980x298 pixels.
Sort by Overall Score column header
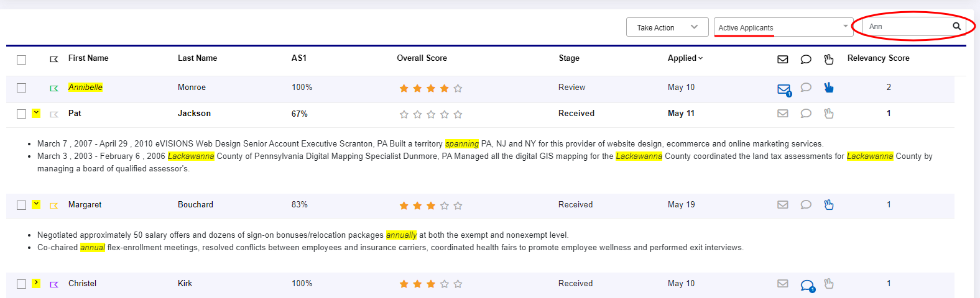(422, 58)
